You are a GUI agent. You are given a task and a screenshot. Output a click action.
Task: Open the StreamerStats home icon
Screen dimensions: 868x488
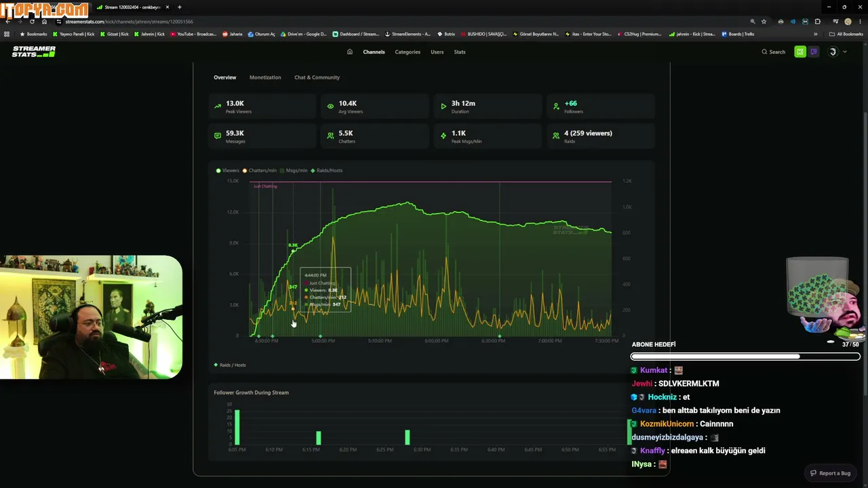(350, 52)
